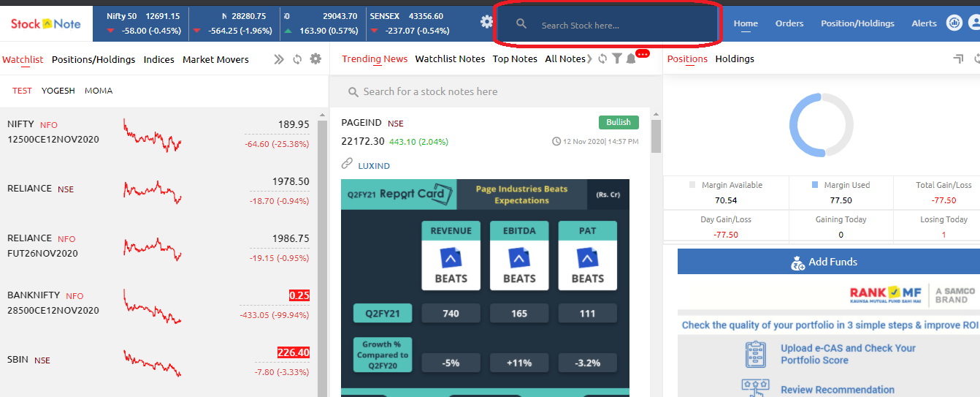
Task: Open the portfolio analytics chart icon
Action: pos(954,23)
